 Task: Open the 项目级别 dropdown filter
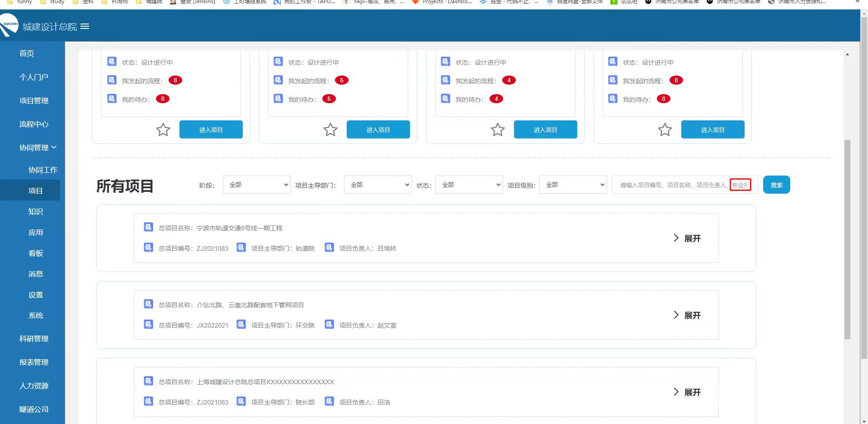pyautogui.click(x=573, y=185)
